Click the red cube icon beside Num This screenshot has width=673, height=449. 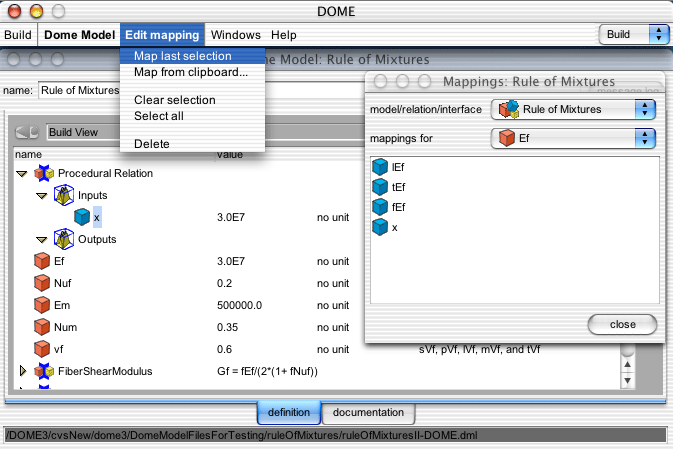(x=42, y=327)
